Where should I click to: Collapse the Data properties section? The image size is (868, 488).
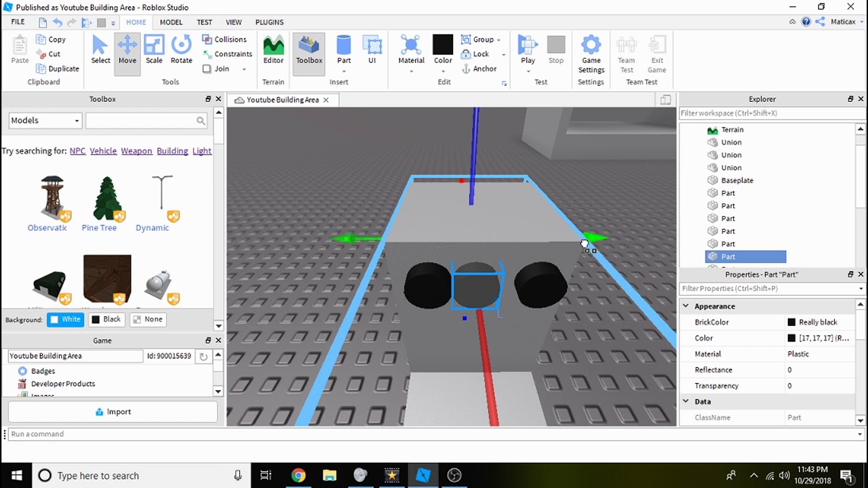(686, 402)
